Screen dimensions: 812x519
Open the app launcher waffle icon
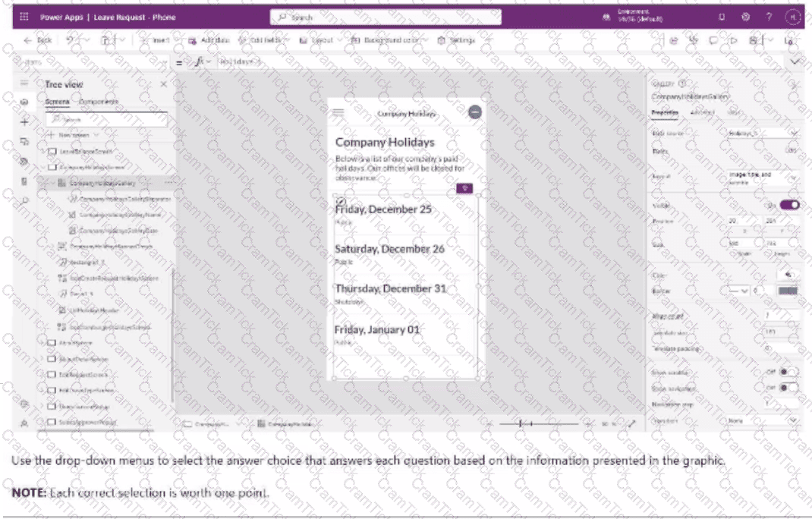pos(24,17)
